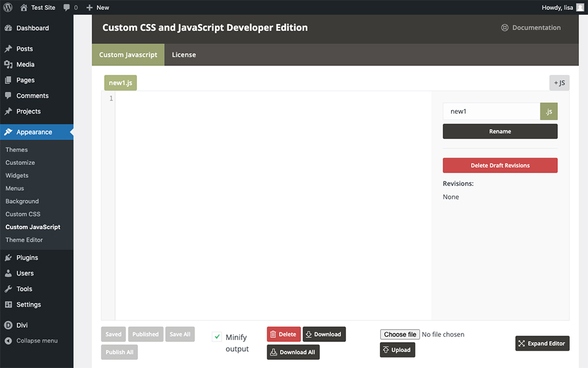This screenshot has height=368, width=588.
Task: Click the Delete Draft Revisions button
Action: click(500, 165)
